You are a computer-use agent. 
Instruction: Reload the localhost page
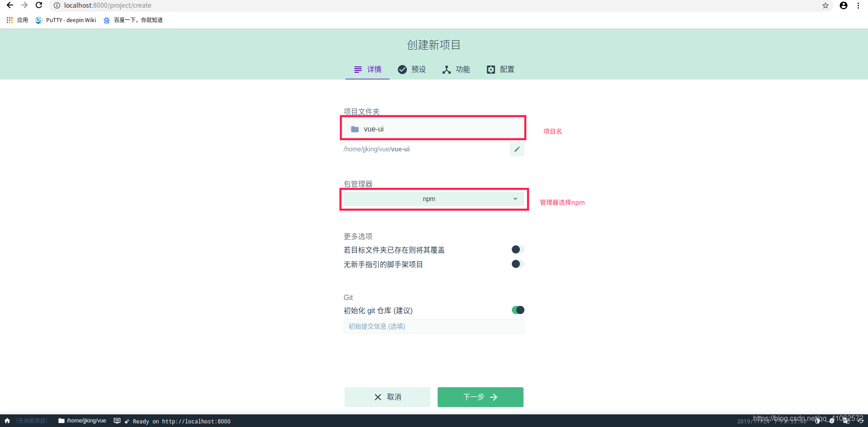(x=39, y=5)
